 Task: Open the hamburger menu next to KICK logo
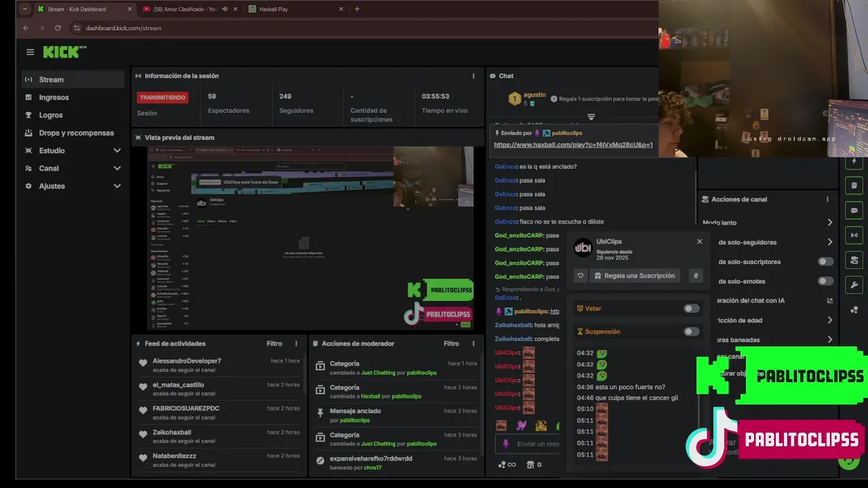30,52
